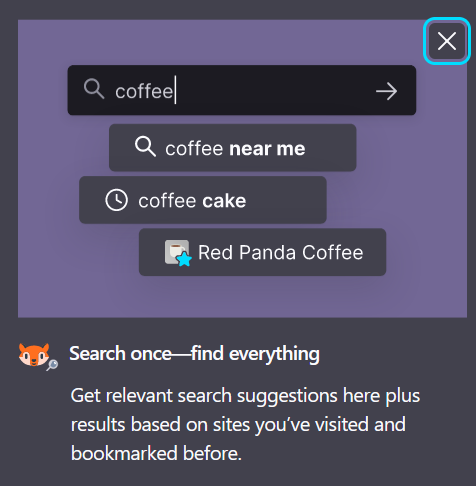Select the coffee near me suggestion
476x486 pixels.
(233, 148)
